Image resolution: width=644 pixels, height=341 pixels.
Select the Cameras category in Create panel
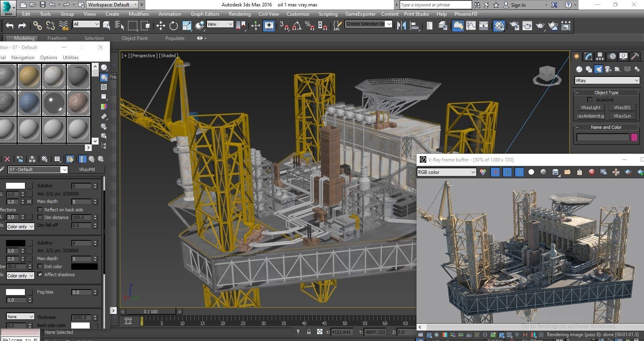608,69
